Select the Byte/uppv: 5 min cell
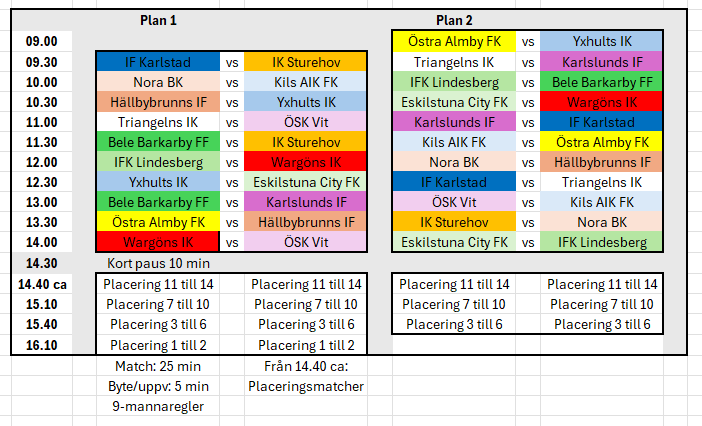702x426 pixels. click(x=158, y=386)
